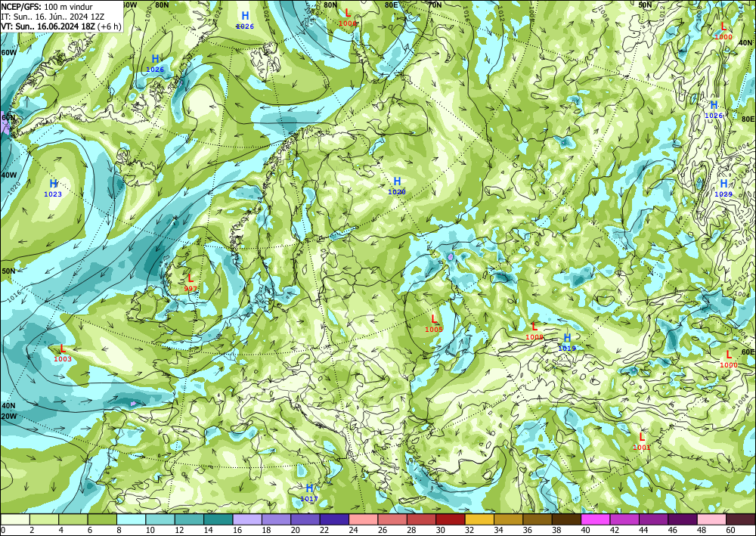This screenshot has height=536, width=756.
Task: Pick the light pink swatch between 48 and 60
Action: coord(711,519)
